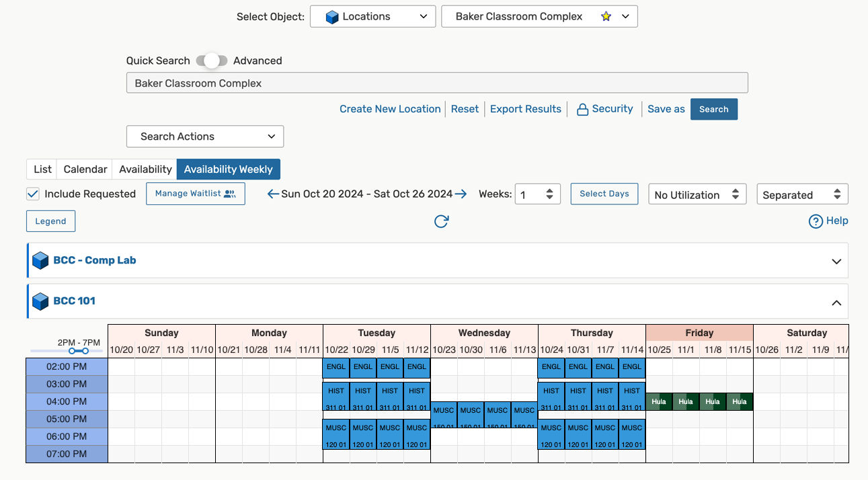The image size is (868, 480).
Task: Select the Availability tab
Action: pos(144,169)
